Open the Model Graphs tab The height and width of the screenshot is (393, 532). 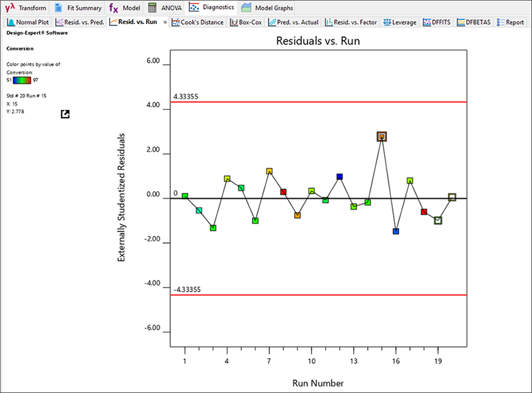point(267,8)
